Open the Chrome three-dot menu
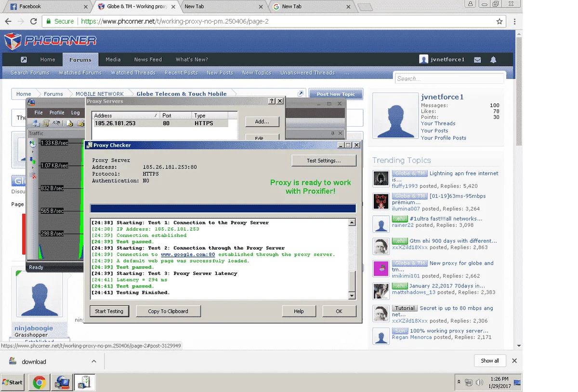 pos(514,22)
